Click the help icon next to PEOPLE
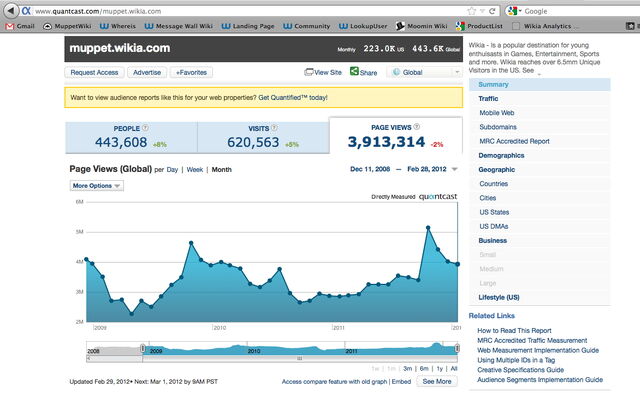This screenshot has width=640, height=393. (145, 128)
